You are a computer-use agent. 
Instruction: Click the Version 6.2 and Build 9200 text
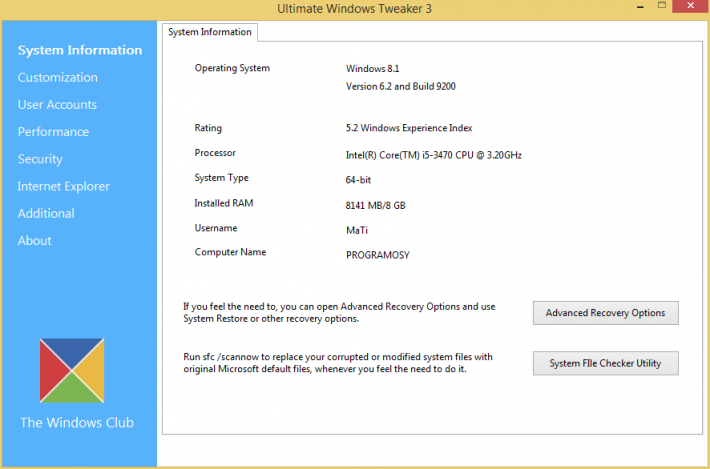401,86
